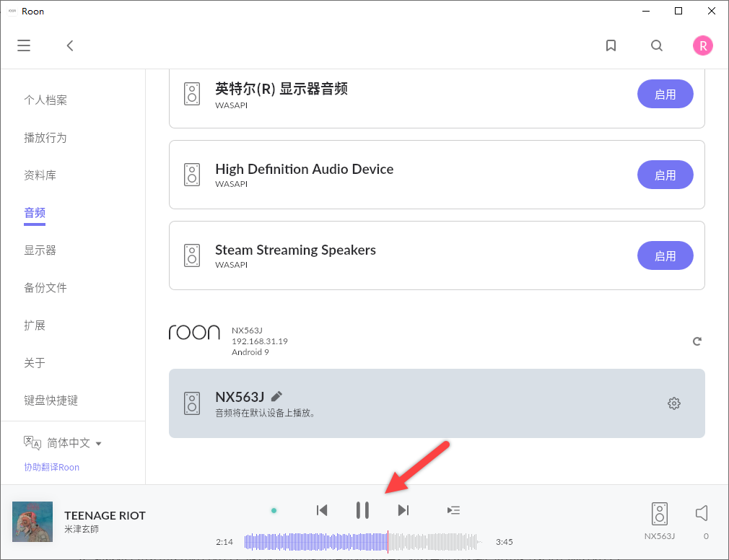This screenshot has width=729, height=560.
Task: Open the pink R profile avatar
Action: coord(702,45)
